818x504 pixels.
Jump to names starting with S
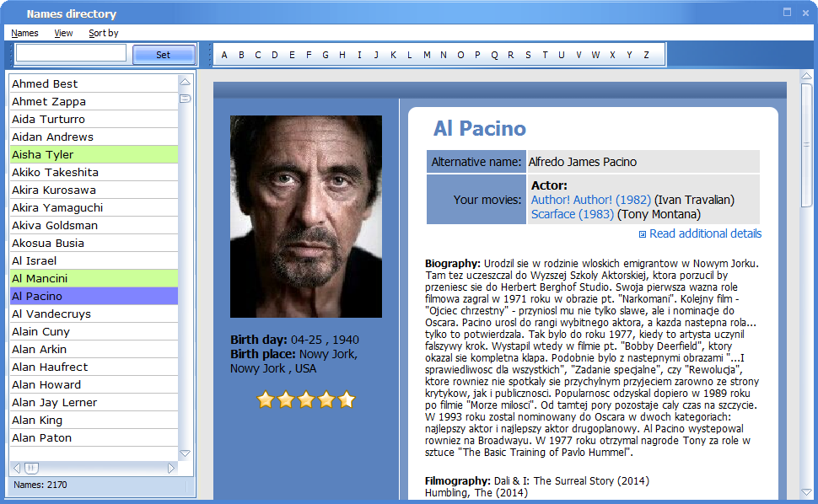tap(528, 55)
